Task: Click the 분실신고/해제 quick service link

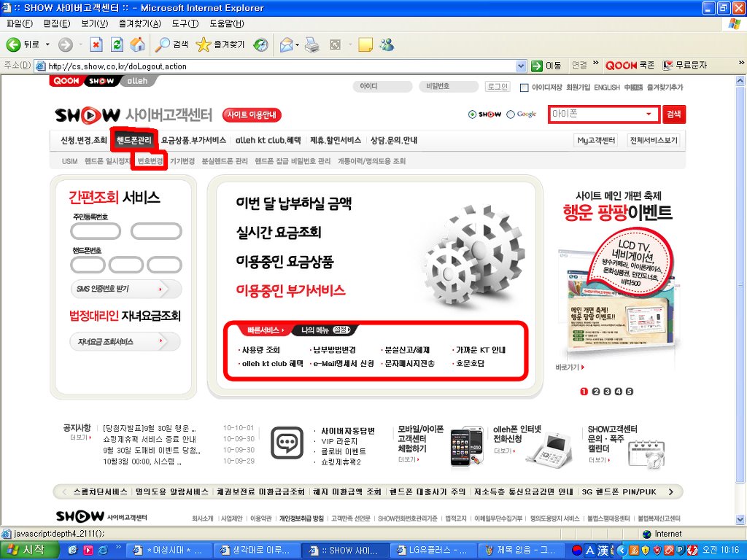Action: [x=406, y=350]
